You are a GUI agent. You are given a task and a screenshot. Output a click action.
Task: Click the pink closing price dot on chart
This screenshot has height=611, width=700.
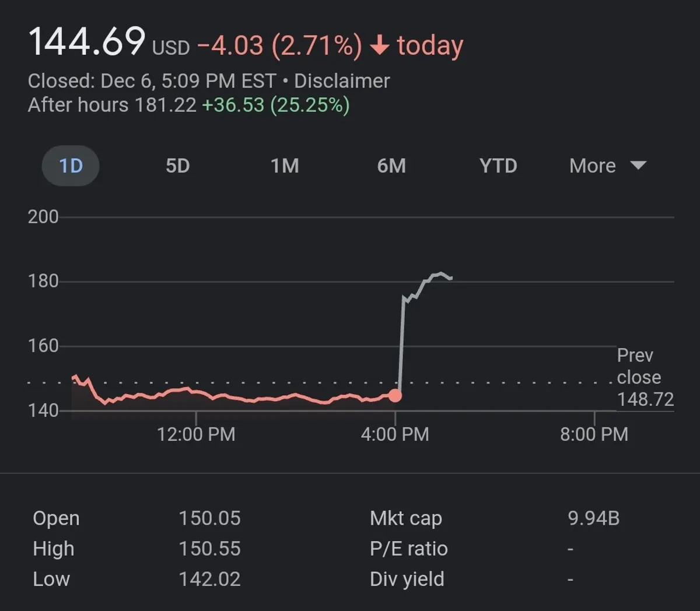(x=395, y=396)
